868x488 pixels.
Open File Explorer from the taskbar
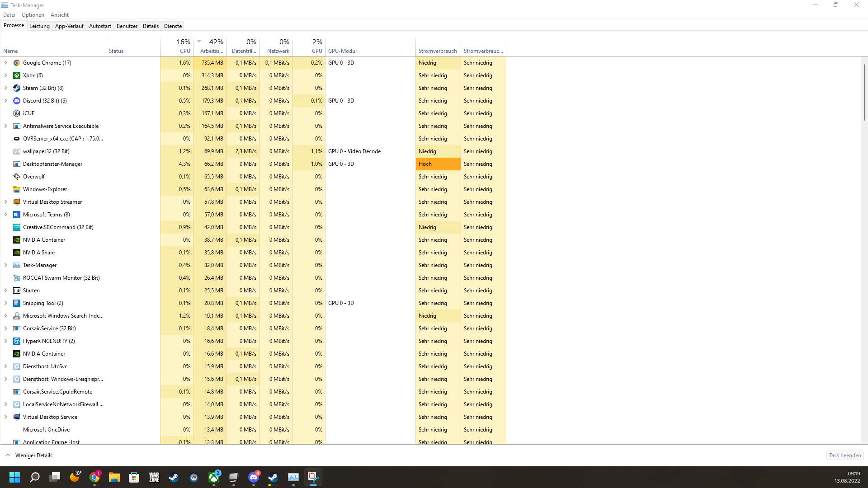point(114,477)
